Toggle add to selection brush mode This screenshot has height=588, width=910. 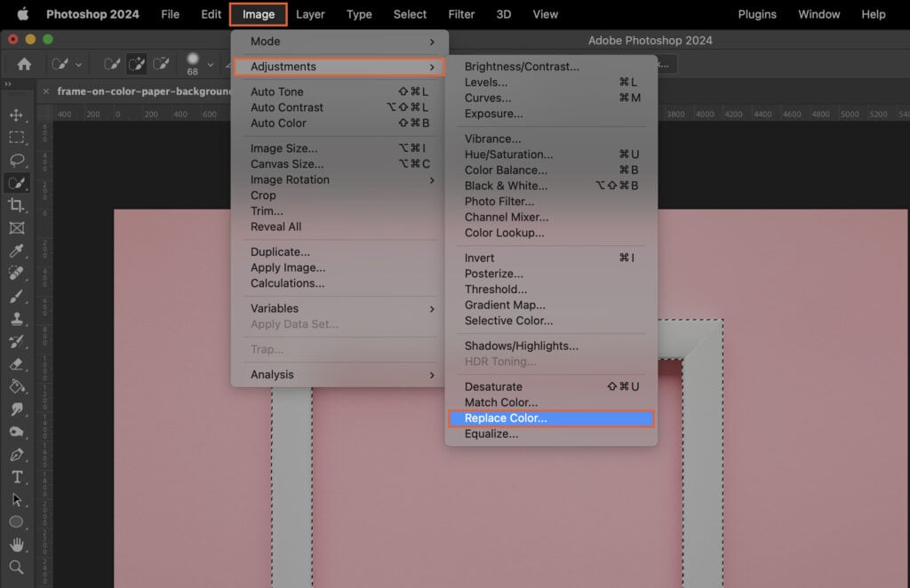tap(138, 64)
